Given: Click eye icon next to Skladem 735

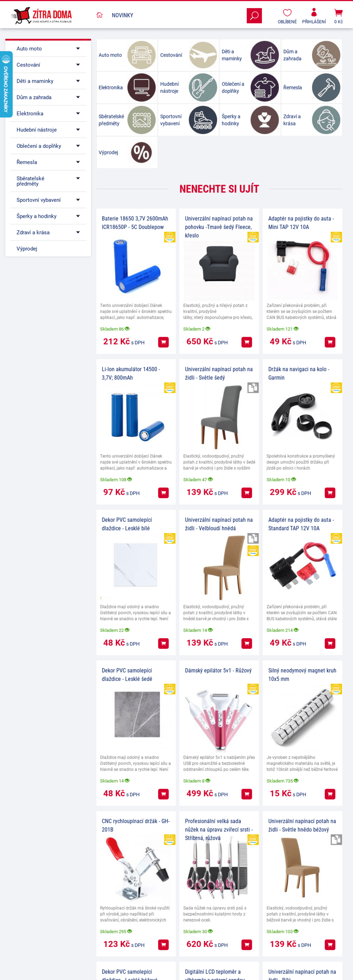Looking at the screenshot, I should click(296, 780).
